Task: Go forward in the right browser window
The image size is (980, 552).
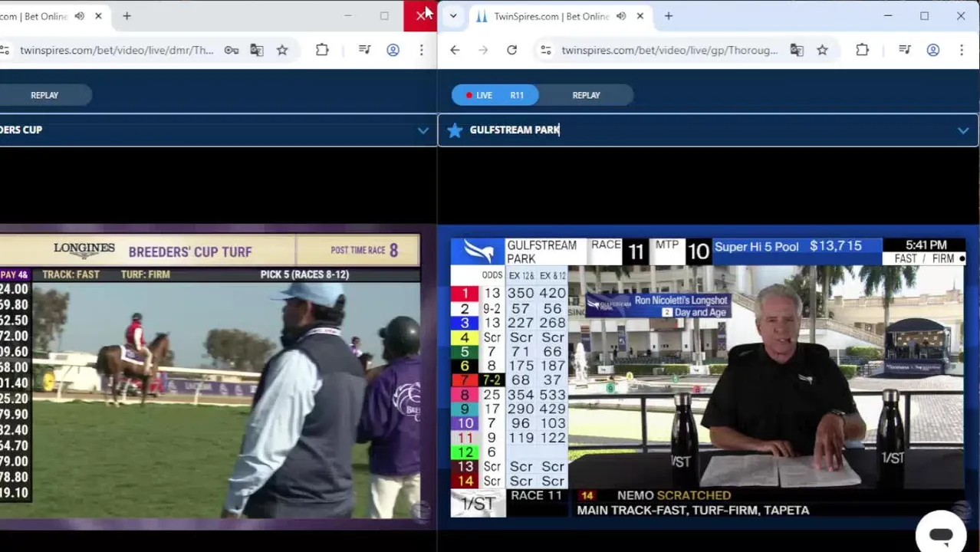Action: pos(483,50)
